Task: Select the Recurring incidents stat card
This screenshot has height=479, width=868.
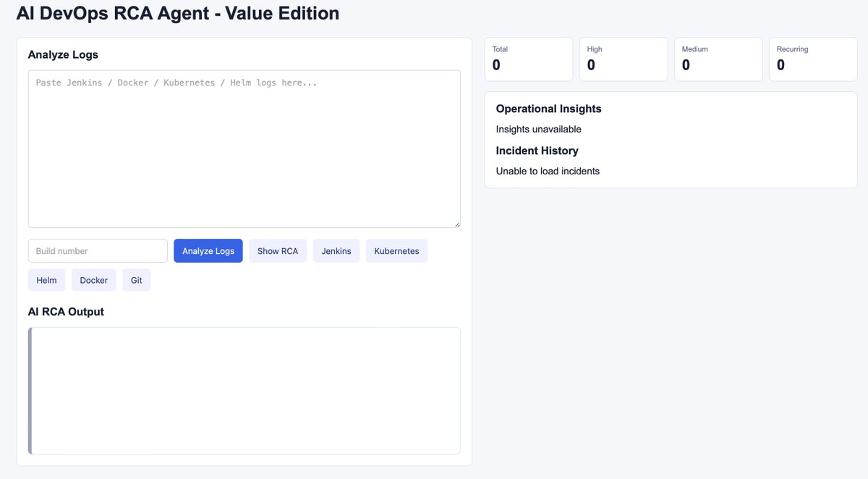Action: point(813,59)
